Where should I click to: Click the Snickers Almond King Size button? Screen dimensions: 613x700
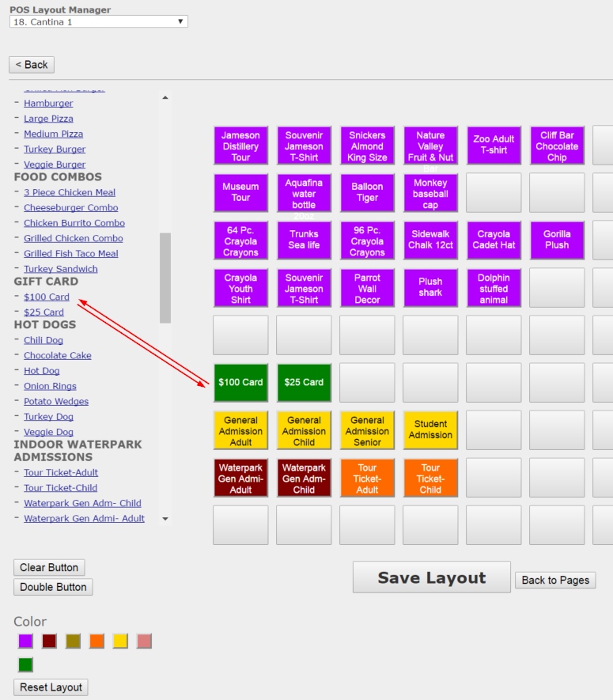(367, 146)
